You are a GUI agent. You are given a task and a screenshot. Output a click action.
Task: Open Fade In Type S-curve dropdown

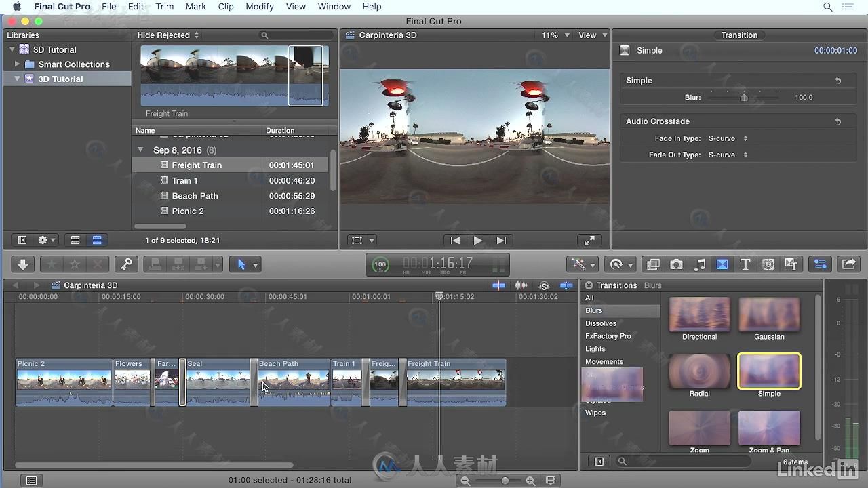point(727,138)
